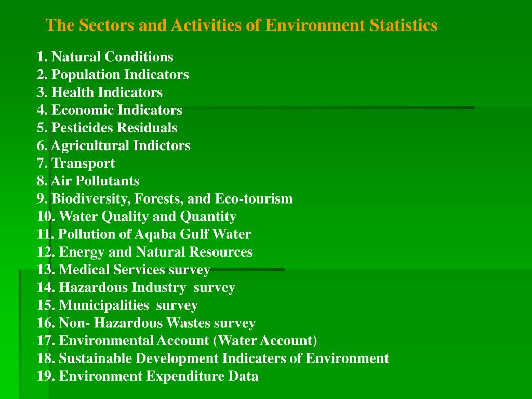Select '13. Medical Services survey'
Image resolution: width=532 pixels, height=399 pixels.
coord(124,270)
